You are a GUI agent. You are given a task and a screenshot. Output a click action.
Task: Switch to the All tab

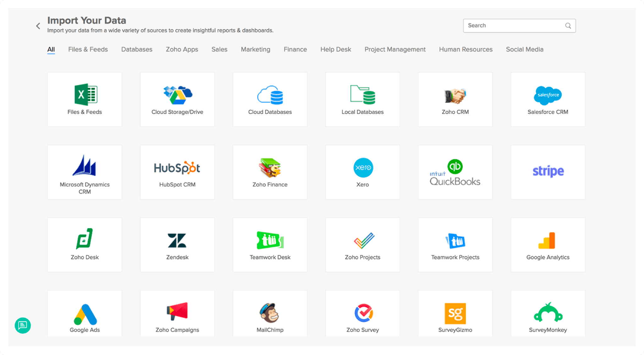[51, 49]
